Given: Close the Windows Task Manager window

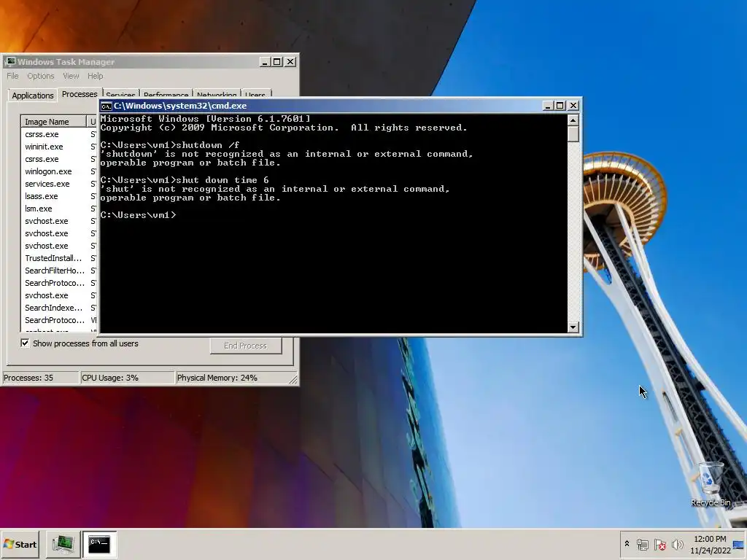Looking at the screenshot, I should tap(290, 61).
